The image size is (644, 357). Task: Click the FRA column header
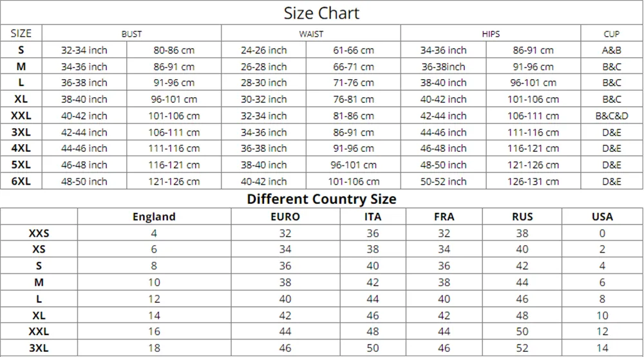click(x=444, y=217)
